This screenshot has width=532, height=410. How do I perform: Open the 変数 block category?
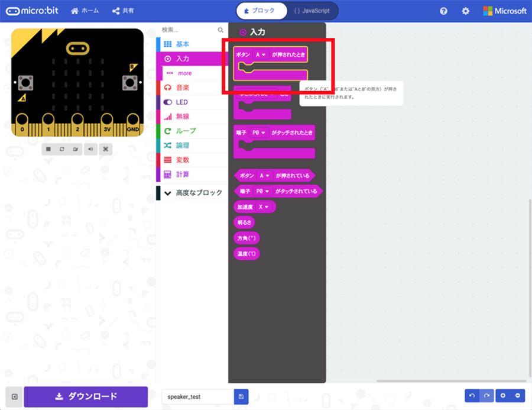point(192,160)
